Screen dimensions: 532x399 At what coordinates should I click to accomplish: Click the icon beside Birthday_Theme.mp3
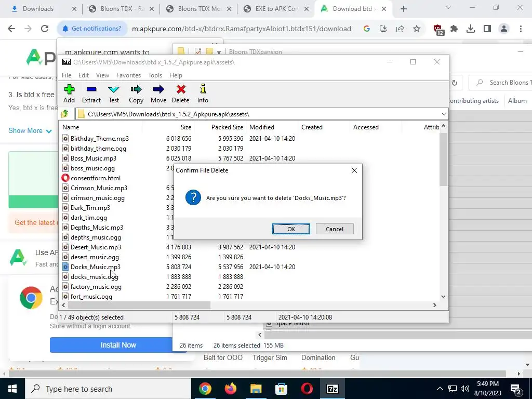pyautogui.click(x=65, y=138)
